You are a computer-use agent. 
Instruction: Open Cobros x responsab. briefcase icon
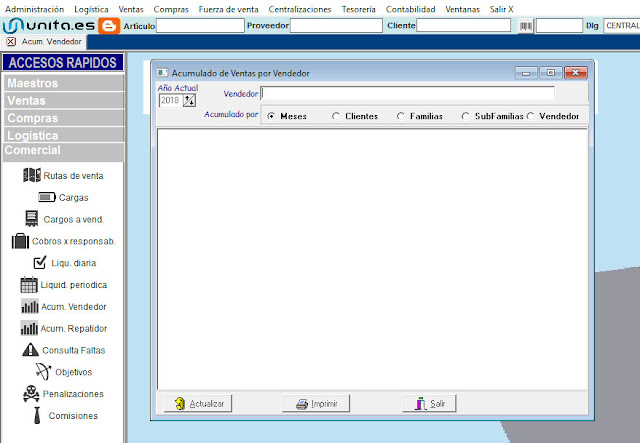coord(20,241)
